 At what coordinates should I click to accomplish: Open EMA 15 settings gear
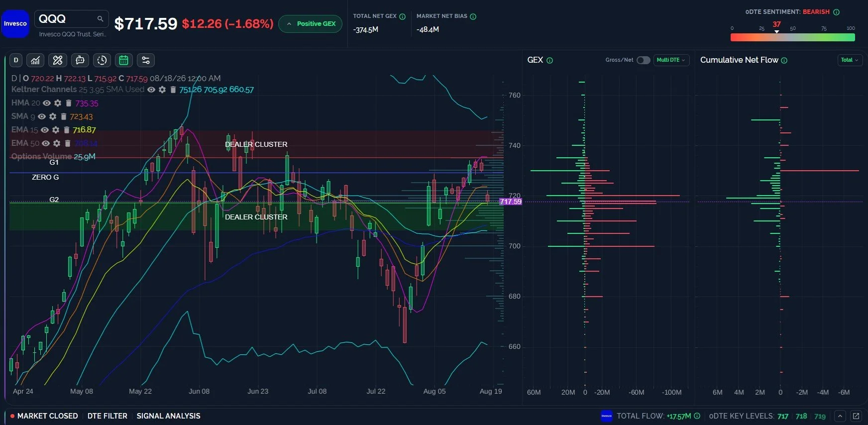click(x=56, y=130)
